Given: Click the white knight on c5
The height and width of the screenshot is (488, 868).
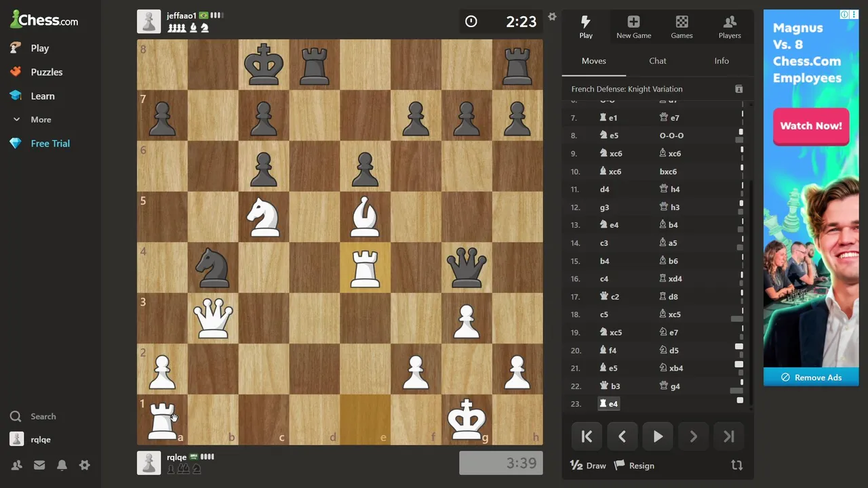Looking at the screenshot, I should [x=264, y=217].
